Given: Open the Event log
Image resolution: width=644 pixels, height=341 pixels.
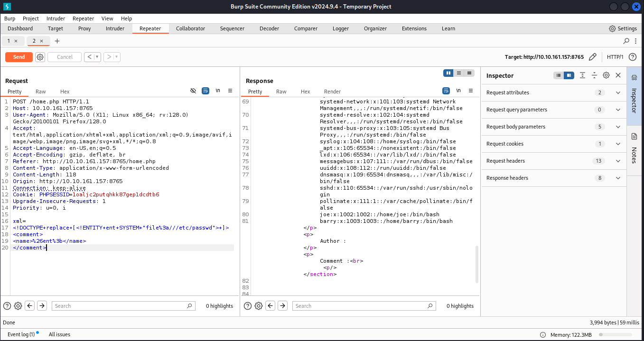Looking at the screenshot, I should tap(21, 334).
